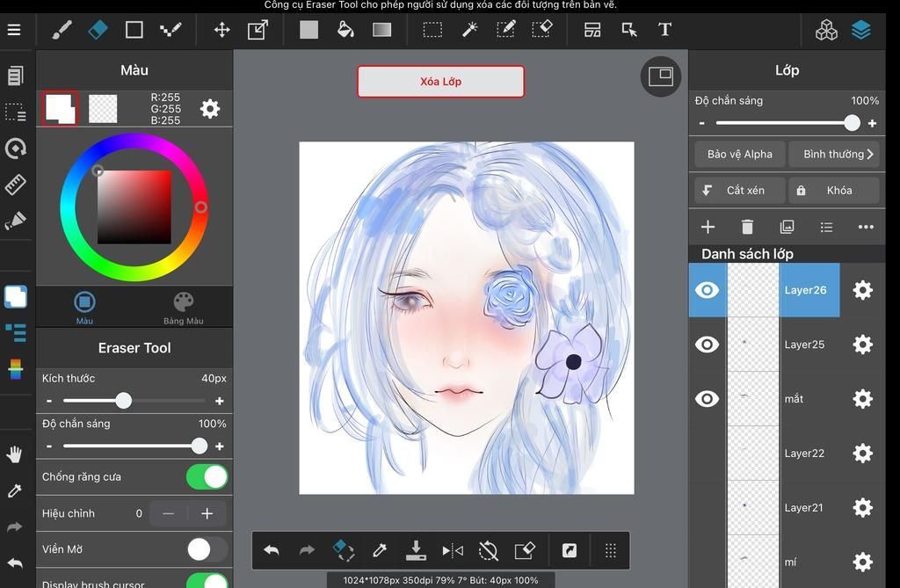
Task: Increase Hiệu chỉnh with plus button
Action: [207, 513]
